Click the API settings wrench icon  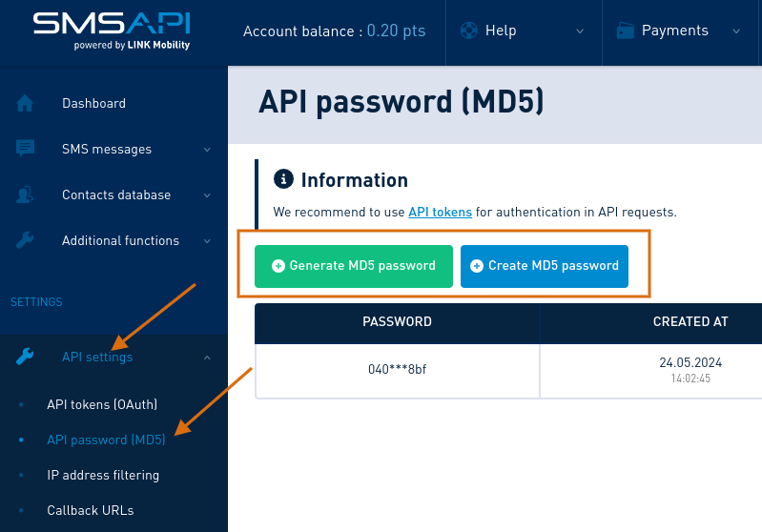tap(26, 357)
